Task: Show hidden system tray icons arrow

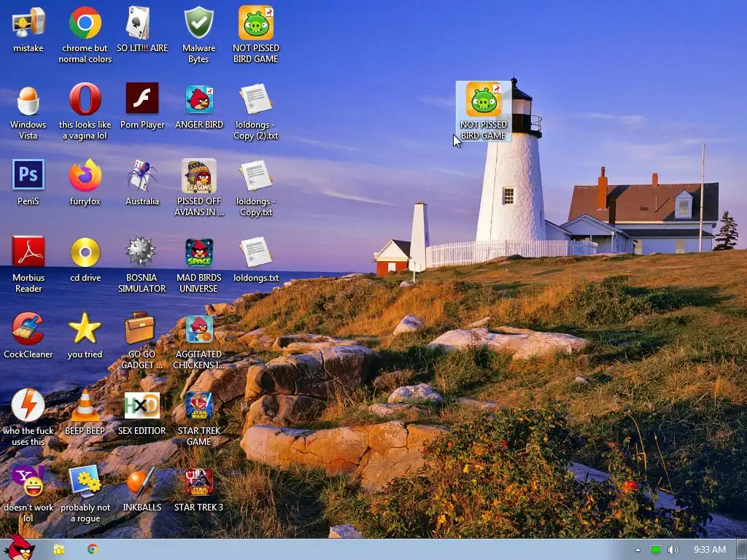Action: tap(638, 550)
